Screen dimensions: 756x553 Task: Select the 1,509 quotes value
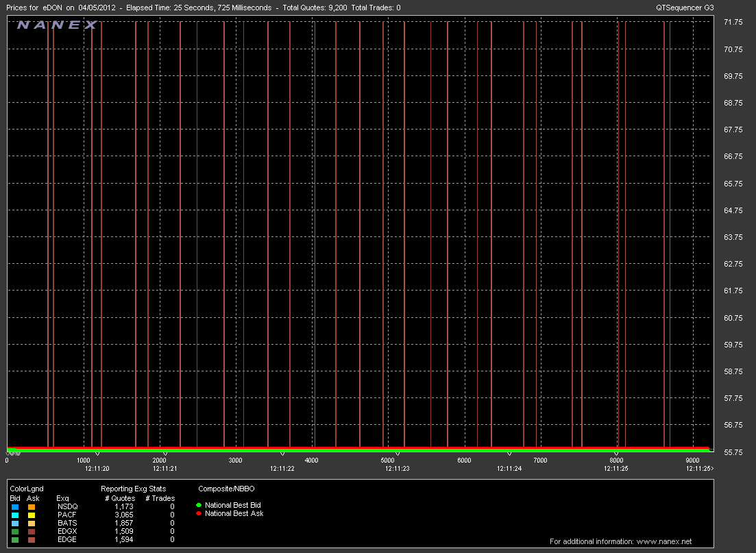pos(124,531)
